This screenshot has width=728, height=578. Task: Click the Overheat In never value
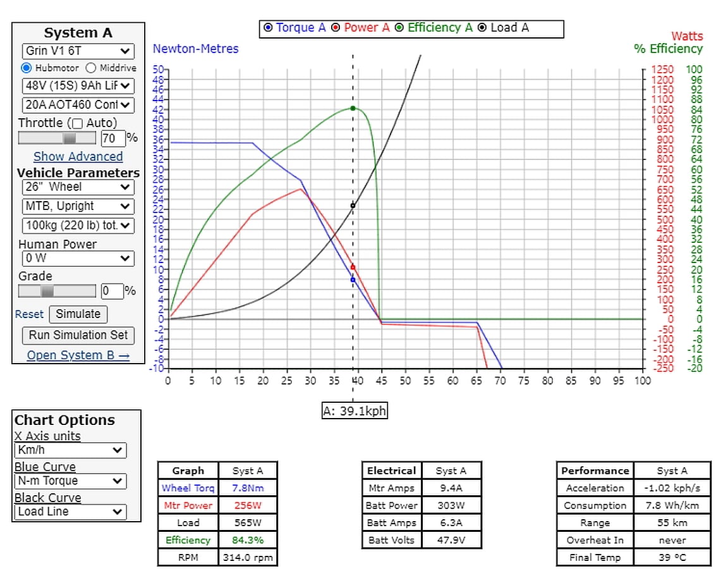tap(672, 540)
